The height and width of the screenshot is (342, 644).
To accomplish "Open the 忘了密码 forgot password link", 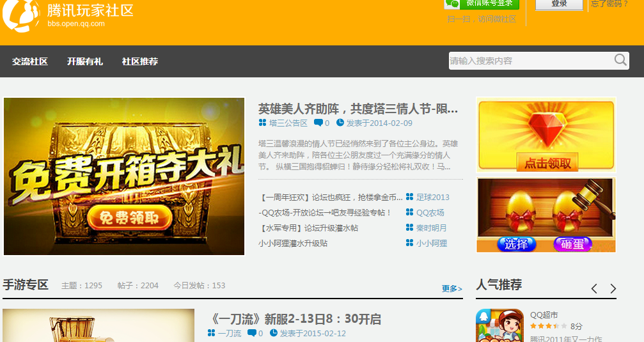I will pyautogui.click(x=609, y=4).
